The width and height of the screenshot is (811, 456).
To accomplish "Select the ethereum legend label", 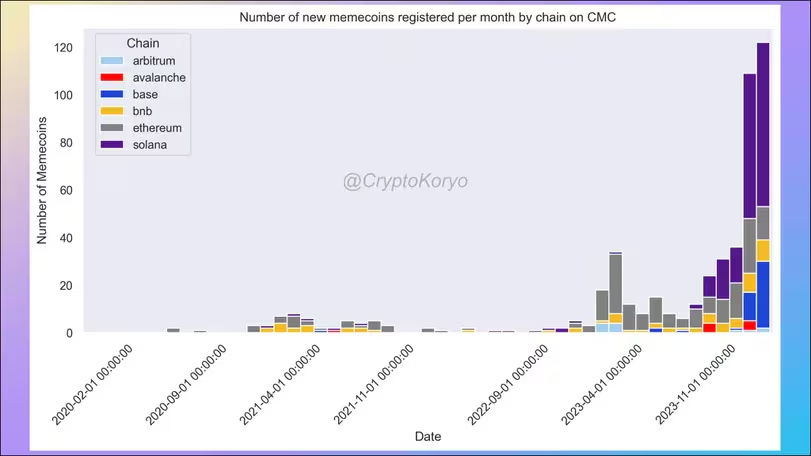I will click(x=157, y=128).
